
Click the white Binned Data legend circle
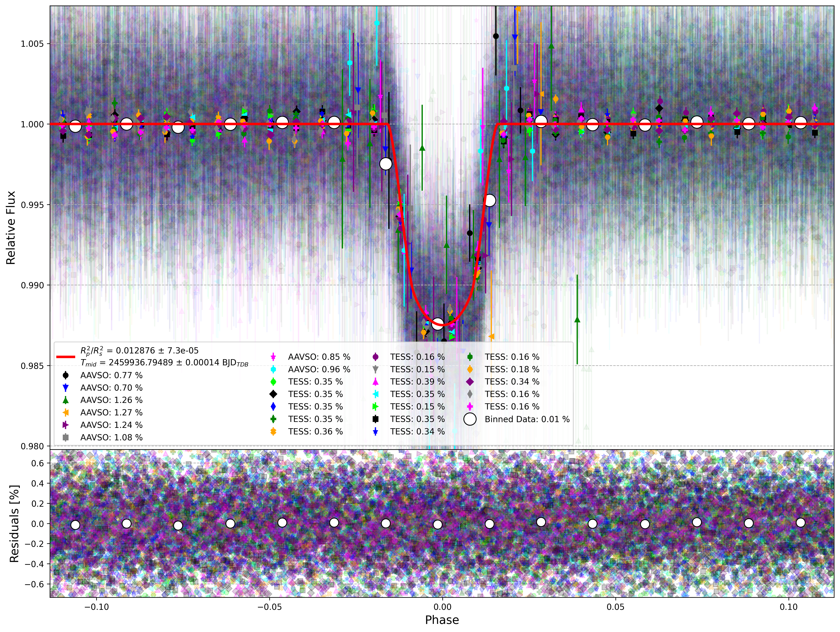pos(470,419)
